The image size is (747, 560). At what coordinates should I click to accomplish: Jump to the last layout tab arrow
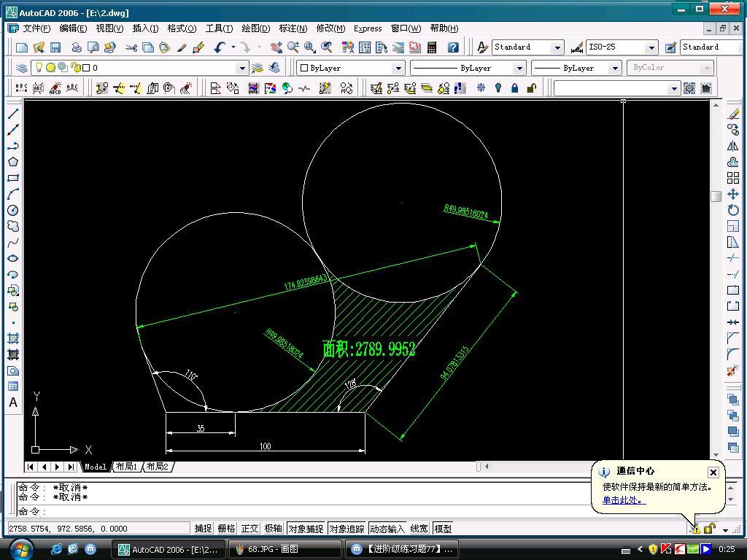71,467
